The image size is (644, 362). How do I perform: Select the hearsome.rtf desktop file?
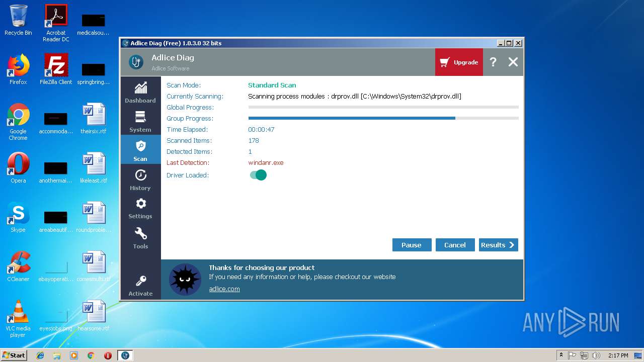[94, 316]
